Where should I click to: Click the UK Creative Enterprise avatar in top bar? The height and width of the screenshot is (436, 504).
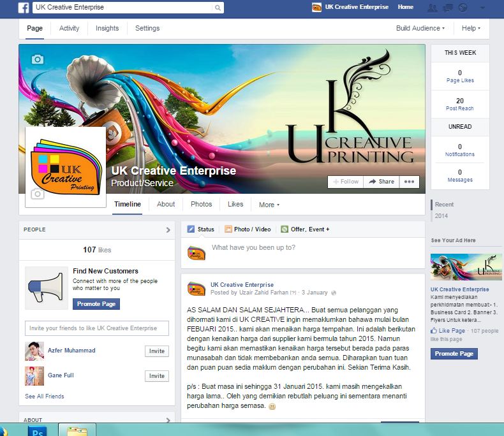[316, 7]
